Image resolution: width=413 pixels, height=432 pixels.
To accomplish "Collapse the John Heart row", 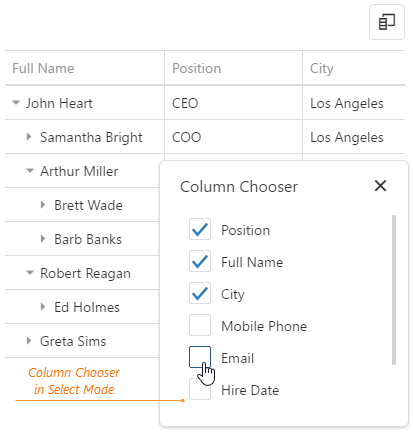I will click(x=16, y=103).
